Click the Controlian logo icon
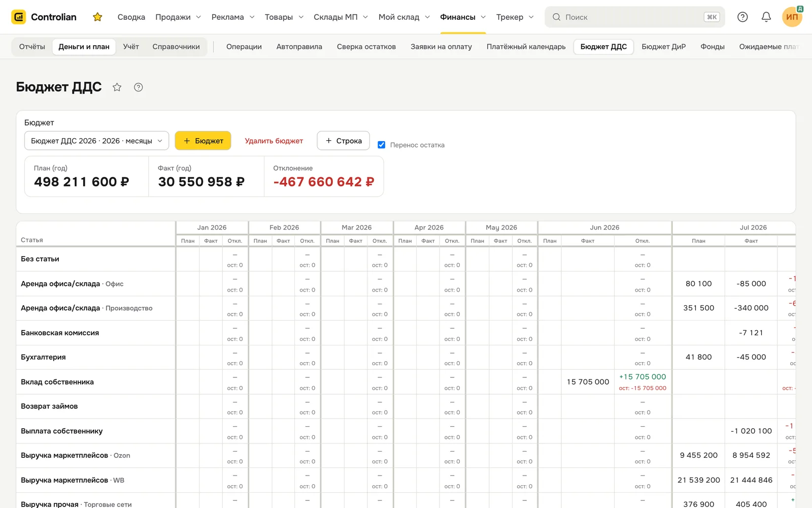The width and height of the screenshot is (812, 508). [x=19, y=17]
